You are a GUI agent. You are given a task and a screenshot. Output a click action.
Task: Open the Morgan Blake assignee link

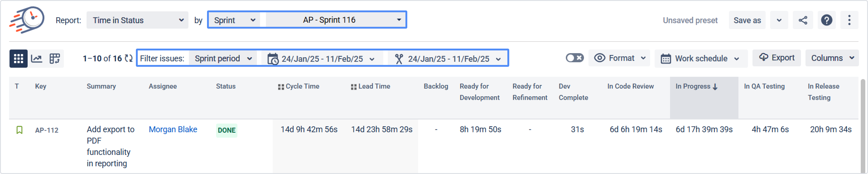[173, 129]
